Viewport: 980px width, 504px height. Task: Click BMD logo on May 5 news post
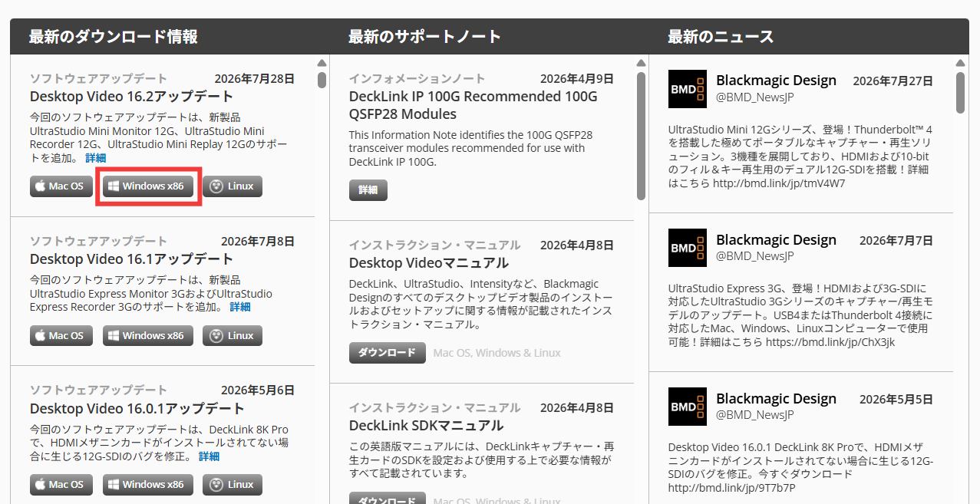[x=688, y=407]
